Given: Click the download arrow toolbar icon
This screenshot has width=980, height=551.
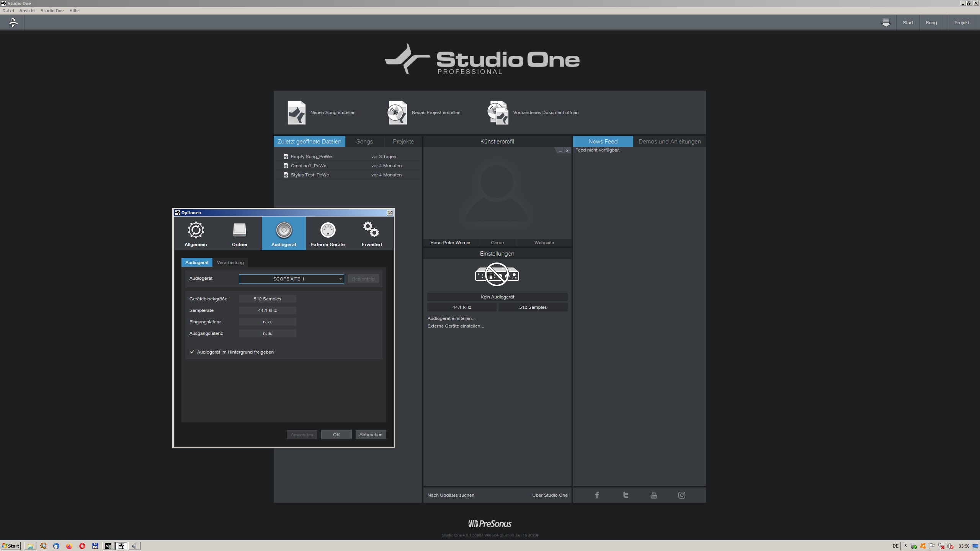Looking at the screenshot, I should [886, 23].
